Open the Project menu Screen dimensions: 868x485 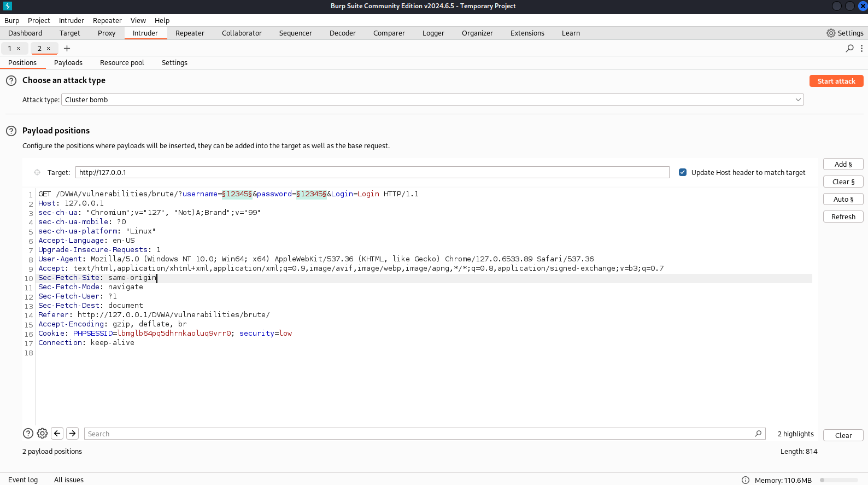(39, 21)
